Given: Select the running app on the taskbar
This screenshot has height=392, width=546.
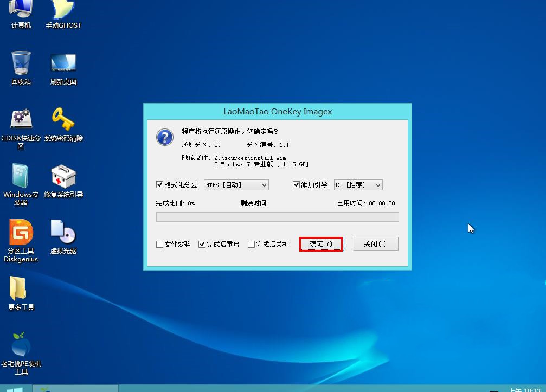Looking at the screenshot, I should pos(75,389).
